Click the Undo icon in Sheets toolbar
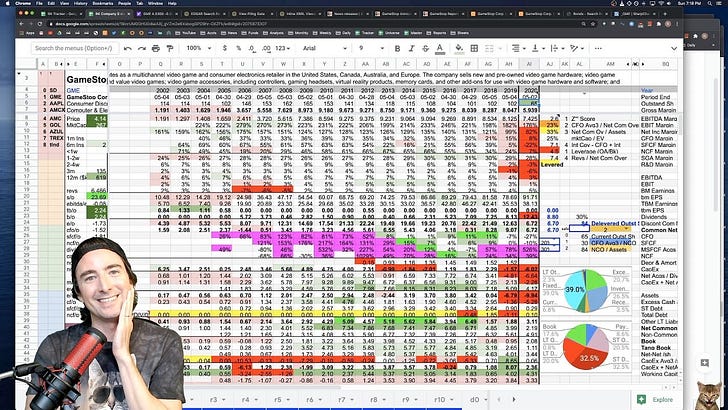The image size is (728, 410). pos(128,48)
